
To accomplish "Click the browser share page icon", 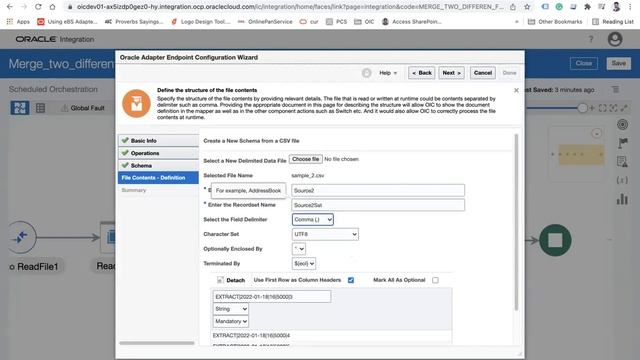I will (x=513, y=7).
